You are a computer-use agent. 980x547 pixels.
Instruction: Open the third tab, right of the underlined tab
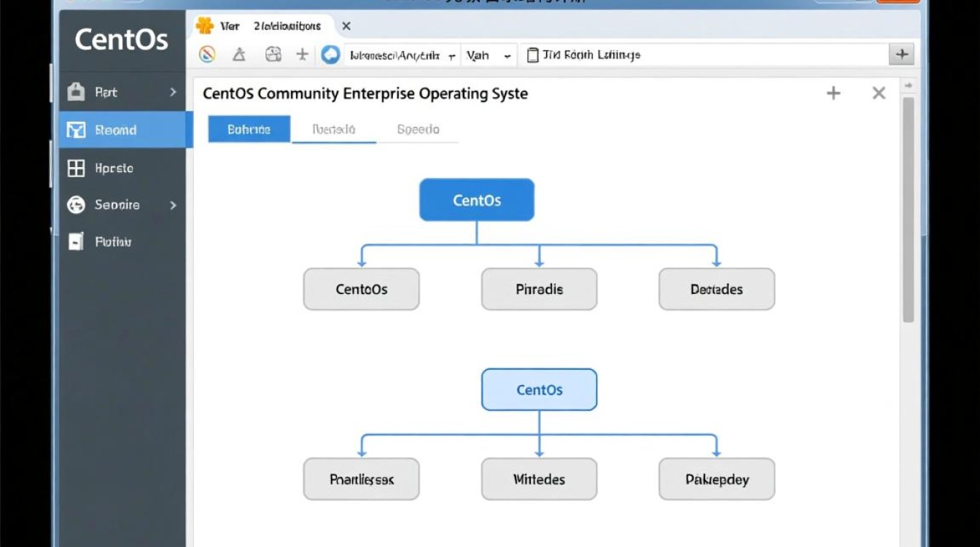(x=418, y=129)
